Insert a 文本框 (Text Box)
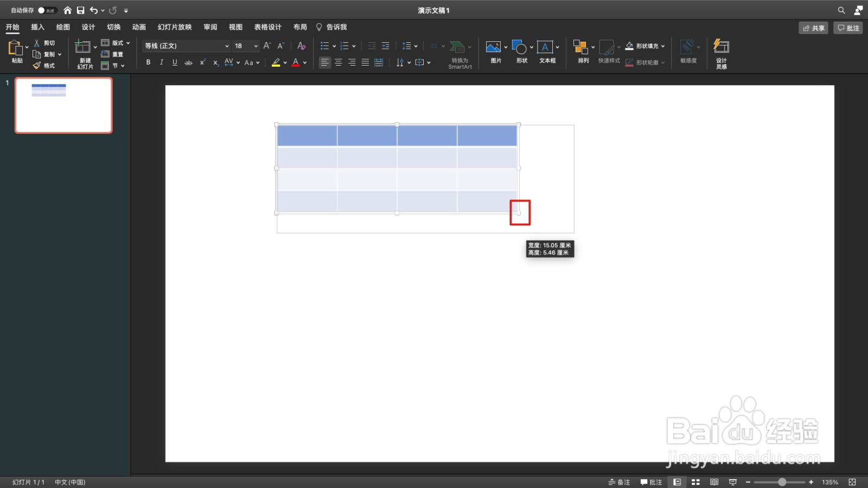This screenshot has width=868, height=488. (x=547, y=52)
